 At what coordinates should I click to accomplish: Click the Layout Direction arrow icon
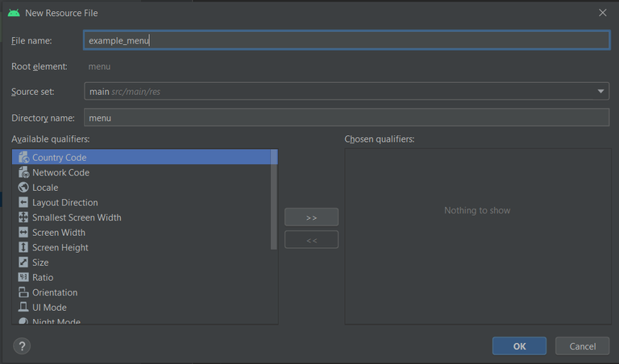click(23, 202)
